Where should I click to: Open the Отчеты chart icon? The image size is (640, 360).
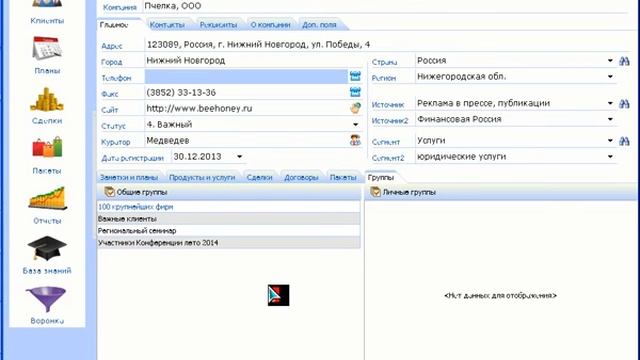coord(47,198)
